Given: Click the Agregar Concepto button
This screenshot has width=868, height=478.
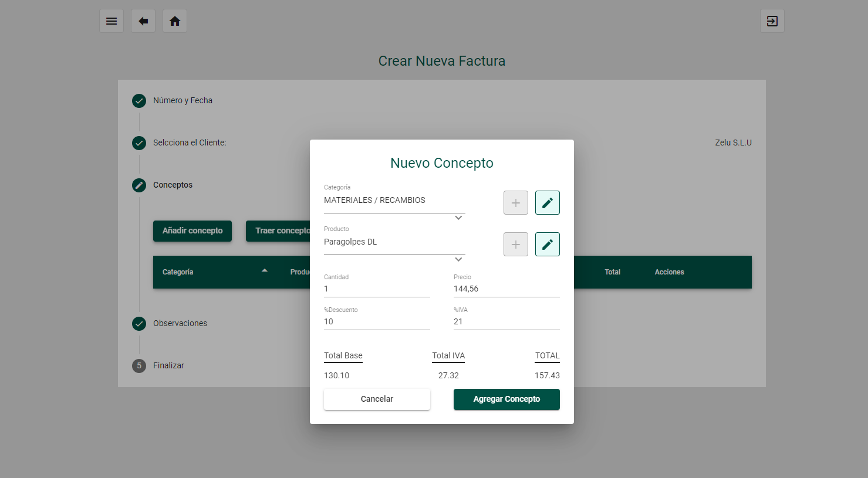Looking at the screenshot, I should [x=506, y=399].
